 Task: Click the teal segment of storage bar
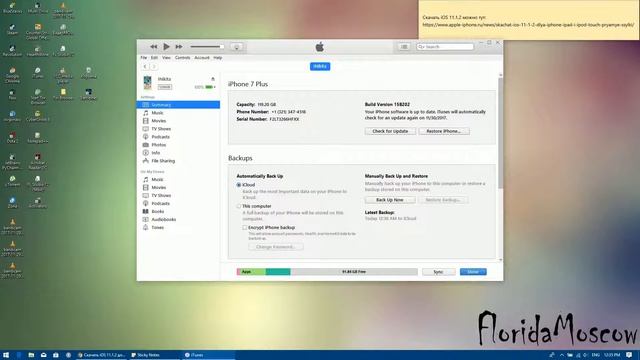tap(278, 272)
